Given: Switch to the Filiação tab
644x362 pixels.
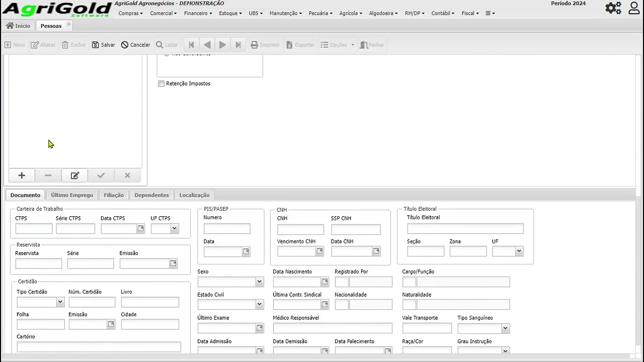Looking at the screenshot, I should (114, 195).
